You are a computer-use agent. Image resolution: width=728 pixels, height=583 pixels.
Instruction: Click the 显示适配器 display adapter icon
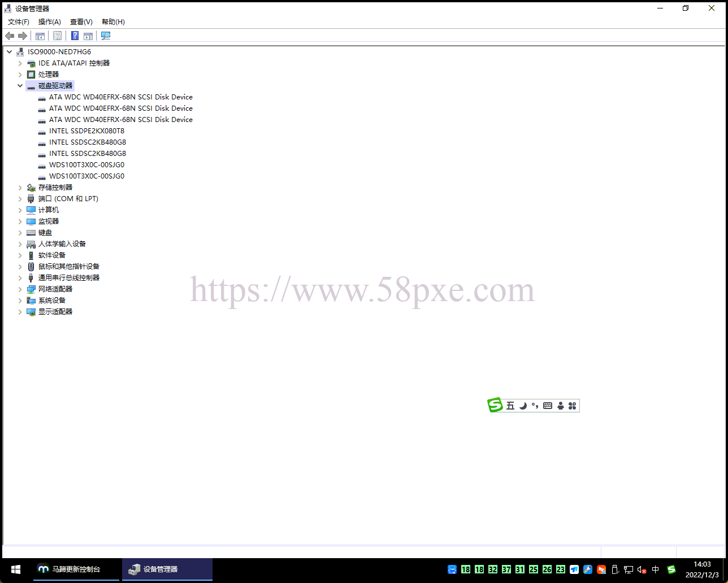coord(31,311)
